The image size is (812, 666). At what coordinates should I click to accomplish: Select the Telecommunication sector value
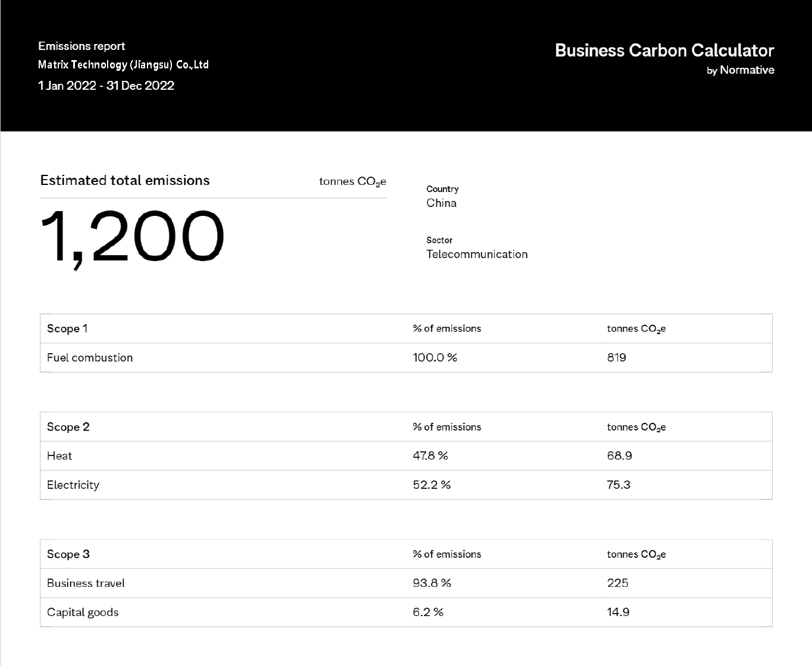pyautogui.click(x=476, y=255)
